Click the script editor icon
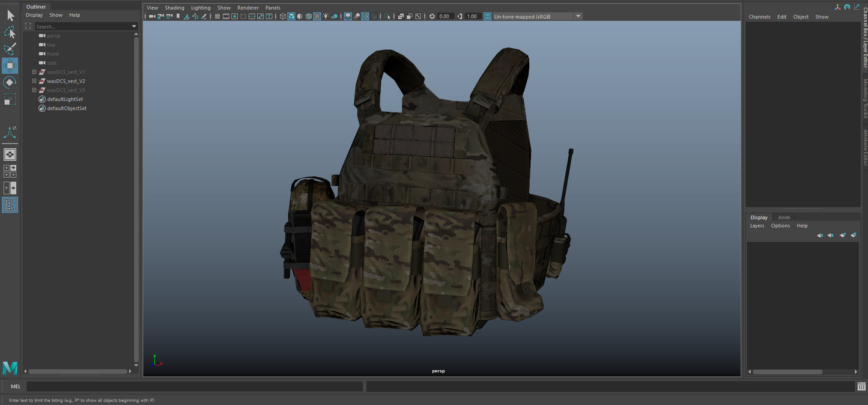The width and height of the screenshot is (868, 405). point(861,386)
